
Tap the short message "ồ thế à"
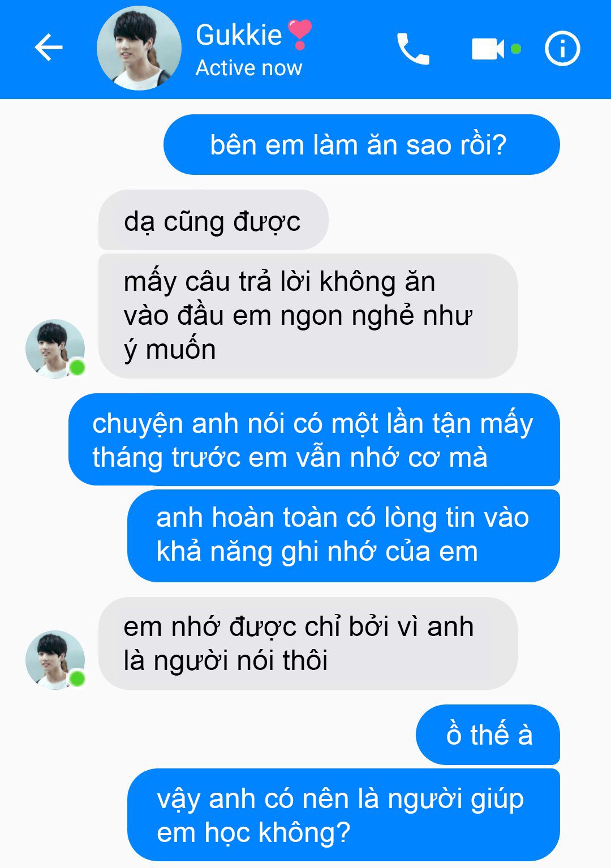point(488,734)
